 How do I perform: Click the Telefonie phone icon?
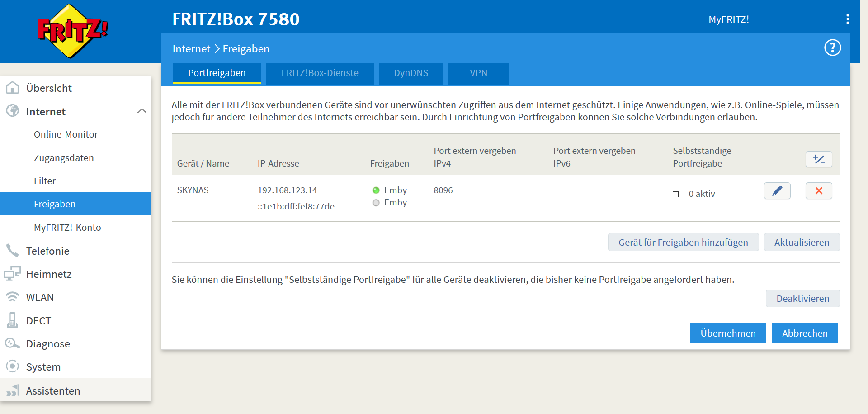click(13, 250)
